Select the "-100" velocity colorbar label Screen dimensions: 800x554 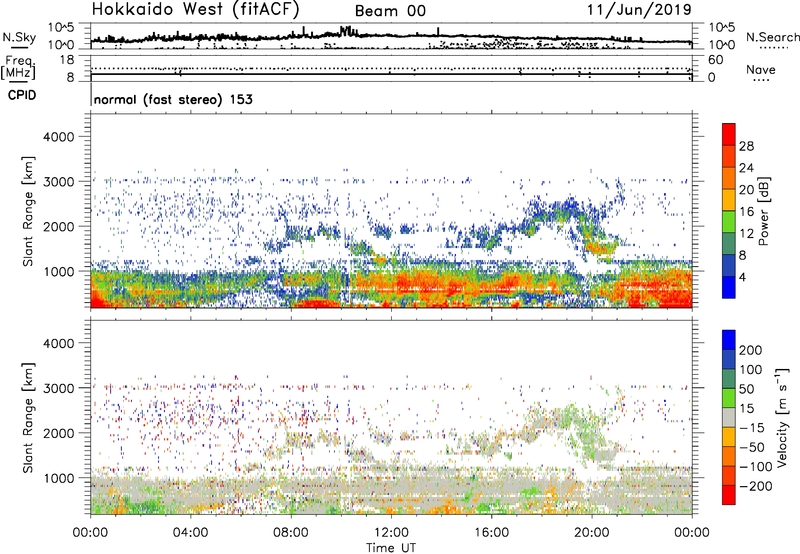[x=755, y=467]
